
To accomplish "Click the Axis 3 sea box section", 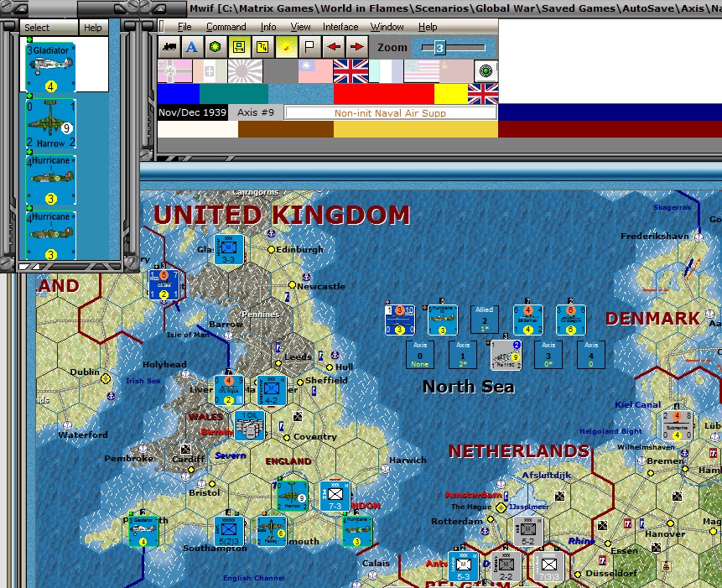I will 548,355.
